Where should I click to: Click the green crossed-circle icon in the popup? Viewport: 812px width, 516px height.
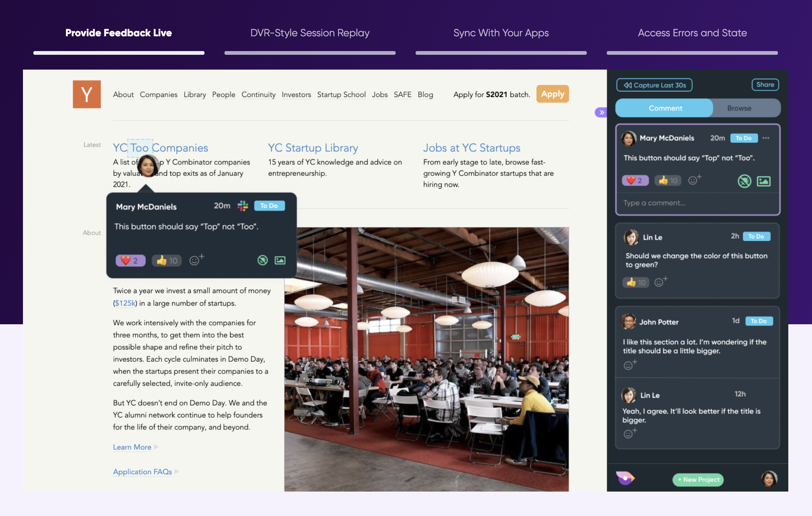[263, 261]
